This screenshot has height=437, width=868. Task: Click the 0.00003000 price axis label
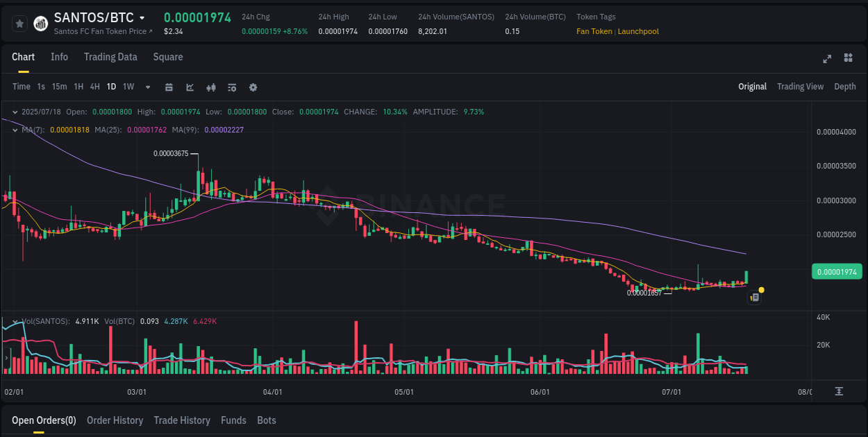(837, 200)
